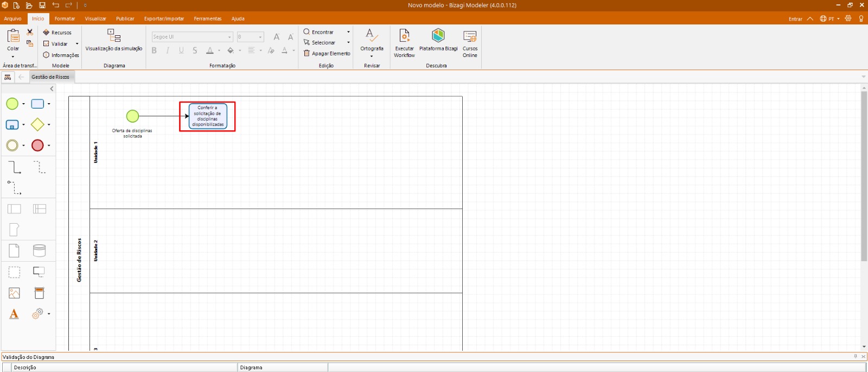Expand the Validar dropdown arrow
The height and width of the screenshot is (372, 868).
click(77, 44)
